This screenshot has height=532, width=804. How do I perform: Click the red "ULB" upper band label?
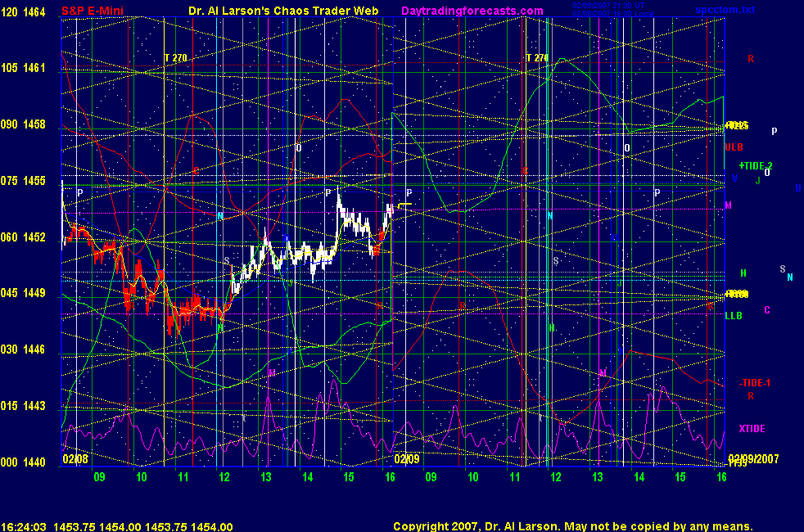pos(734,147)
